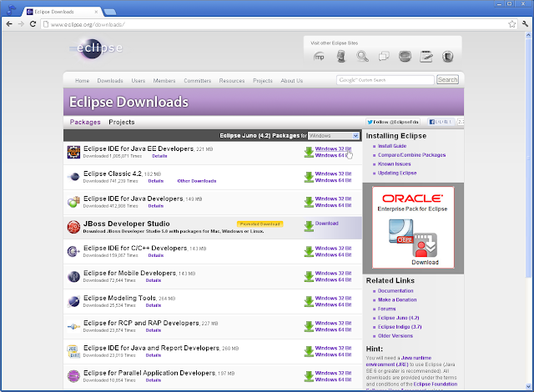The image size is (534, 392).
Task: Open the Updating Eclipse link
Action: (x=397, y=173)
